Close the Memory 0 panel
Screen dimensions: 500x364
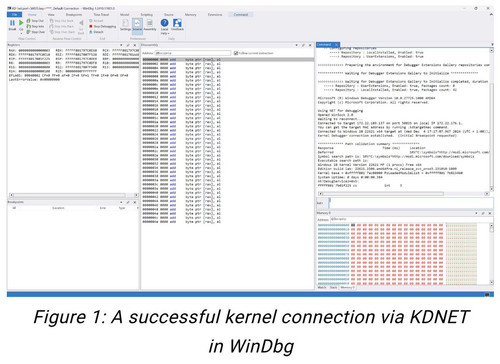click(x=490, y=213)
